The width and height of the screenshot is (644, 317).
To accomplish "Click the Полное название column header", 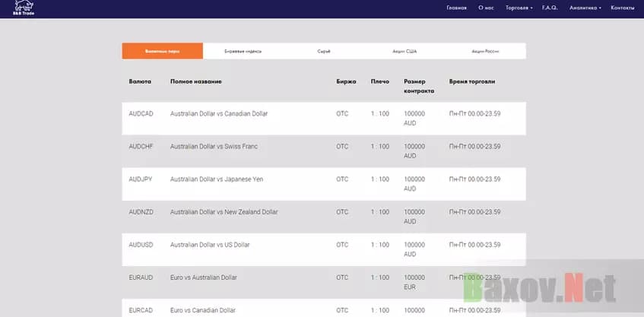I will 196,81.
